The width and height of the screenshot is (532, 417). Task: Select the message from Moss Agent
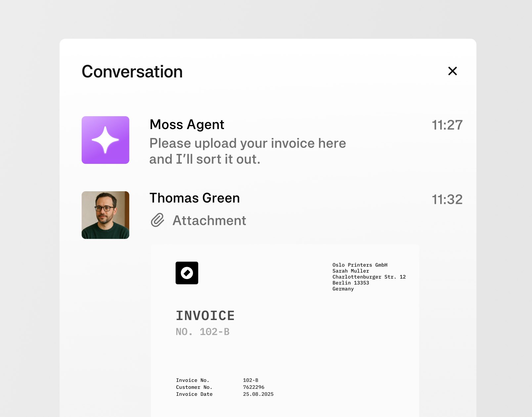(x=247, y=151)
